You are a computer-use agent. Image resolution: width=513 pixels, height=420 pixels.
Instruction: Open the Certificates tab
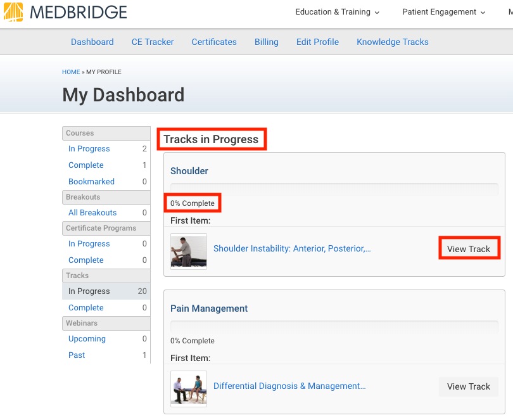point(214,42)
